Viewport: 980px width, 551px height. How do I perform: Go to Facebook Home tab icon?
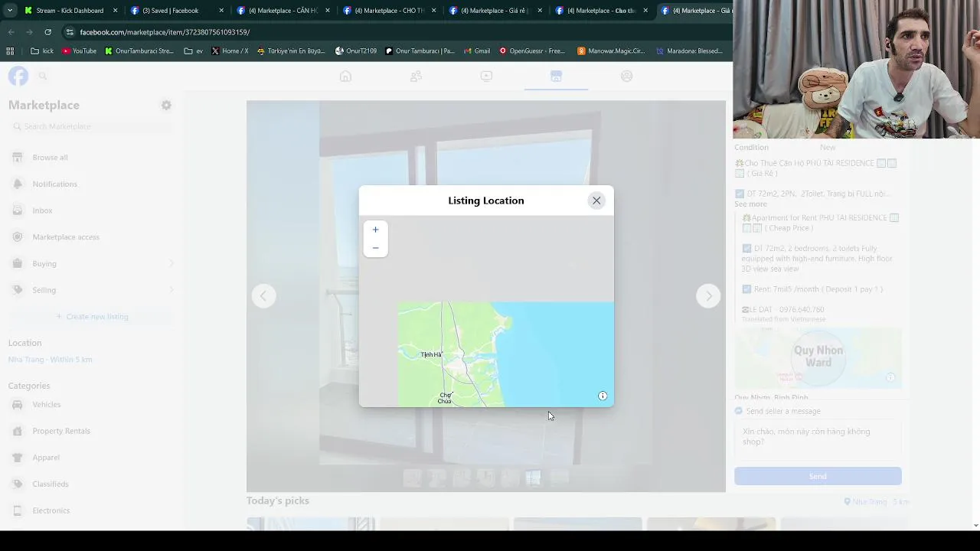[345, 76]
